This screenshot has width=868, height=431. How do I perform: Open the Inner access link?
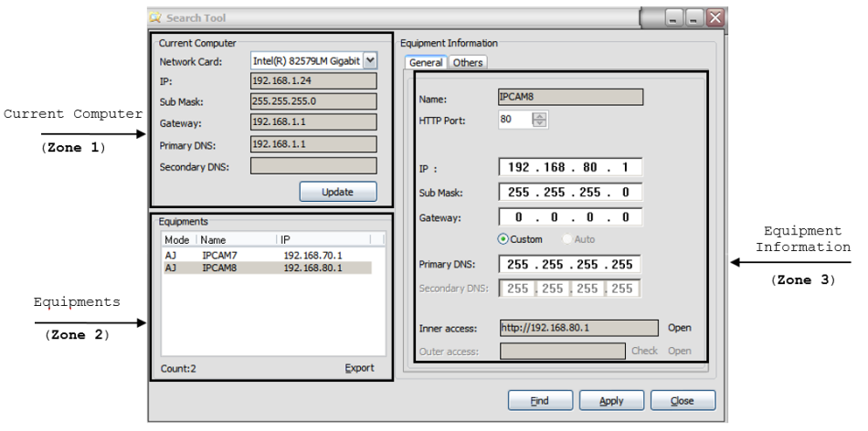678,328
